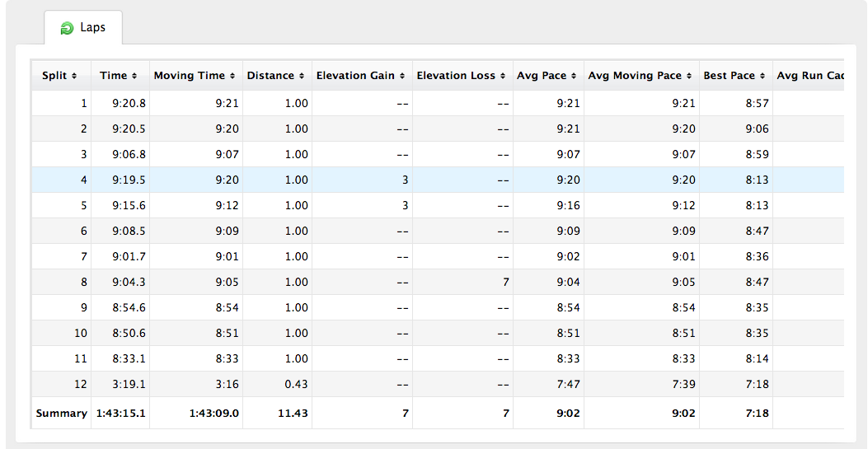Click the green Laps refresh icon
This screenshot has width=868, height=449.
point(67,28)
